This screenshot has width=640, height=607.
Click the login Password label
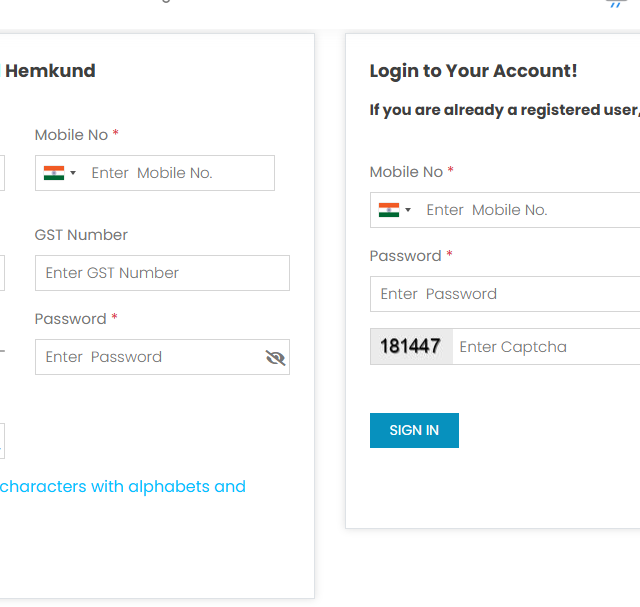point(405,256)
